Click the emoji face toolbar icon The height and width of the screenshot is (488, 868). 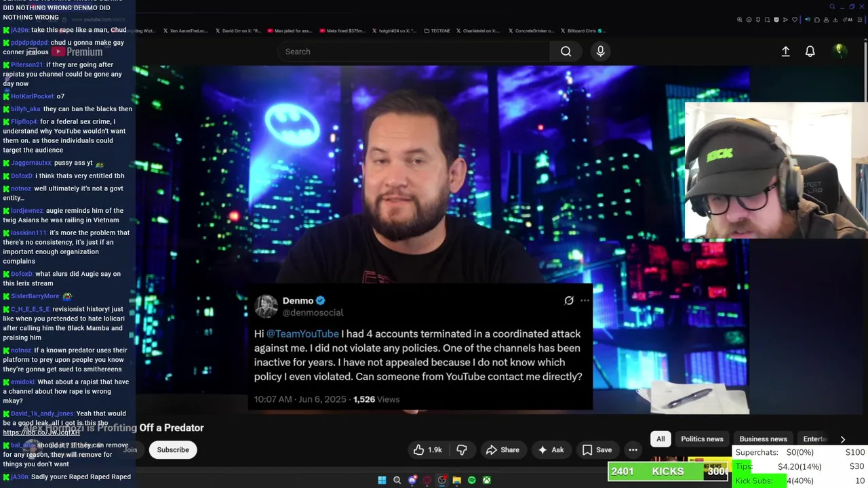(x=749, y=20)
